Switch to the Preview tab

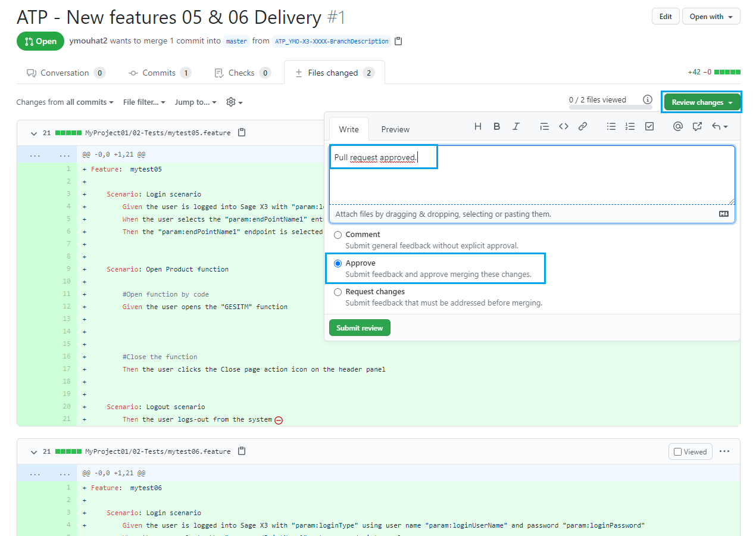tap(395, 129)
